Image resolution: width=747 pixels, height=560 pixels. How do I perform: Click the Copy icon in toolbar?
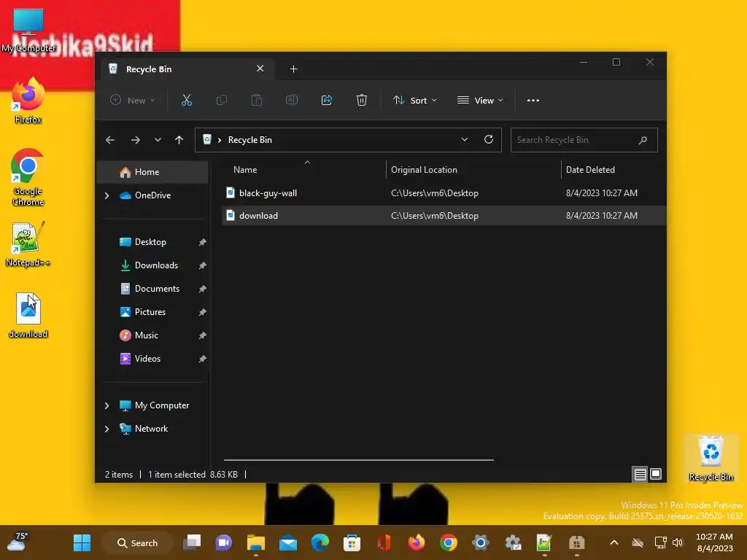pos(222,101)
